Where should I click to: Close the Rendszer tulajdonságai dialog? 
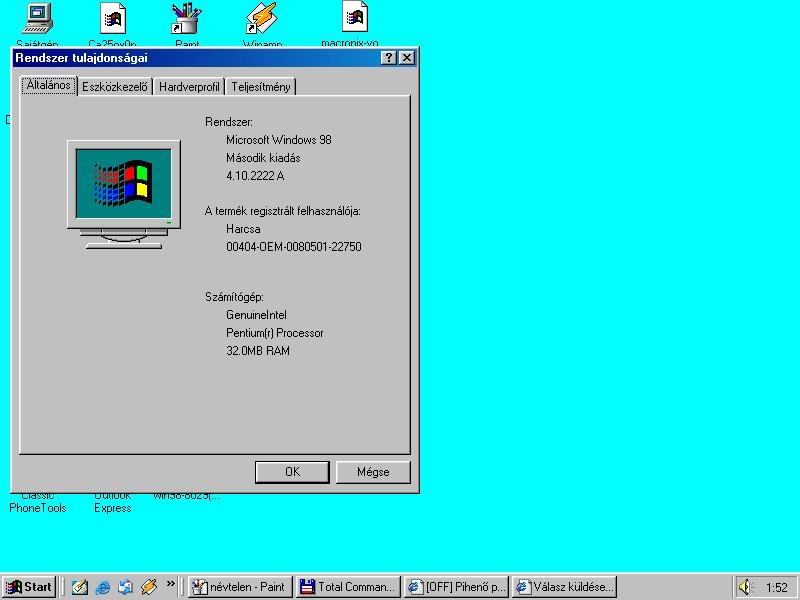pos(407,58)
